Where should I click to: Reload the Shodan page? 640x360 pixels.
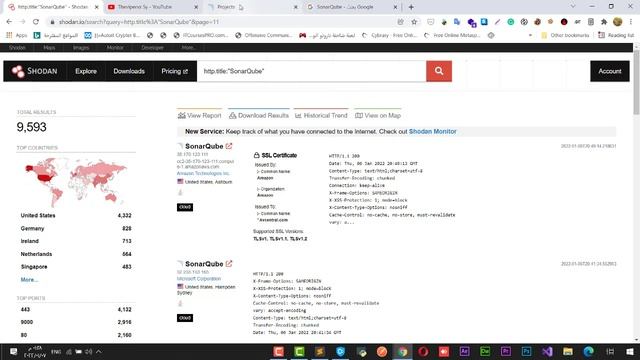tap(36, 22)
